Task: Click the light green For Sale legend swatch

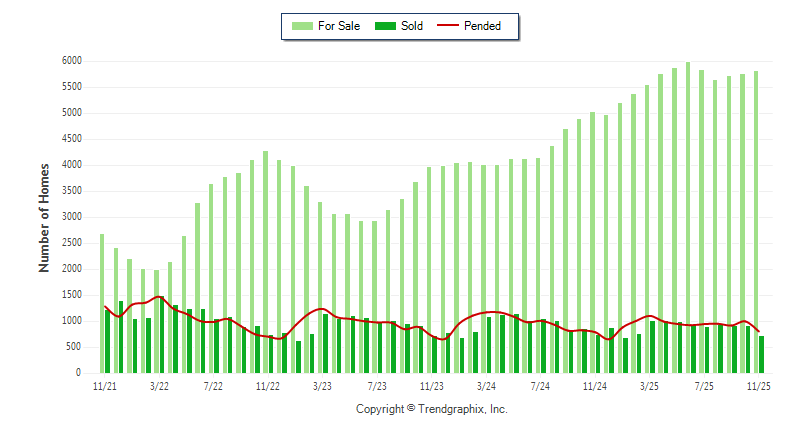Action: coord(302,26)
